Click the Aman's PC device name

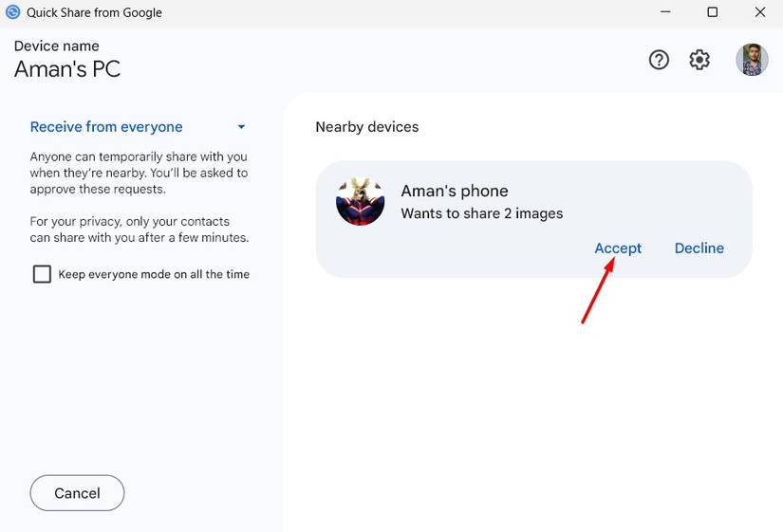coord(66,69)
